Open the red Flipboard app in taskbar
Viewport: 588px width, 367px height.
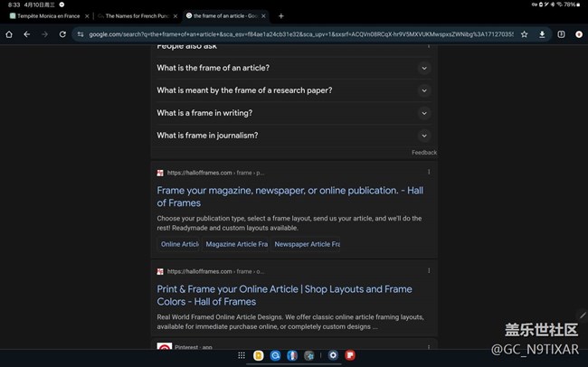click(x=350, y=356)
